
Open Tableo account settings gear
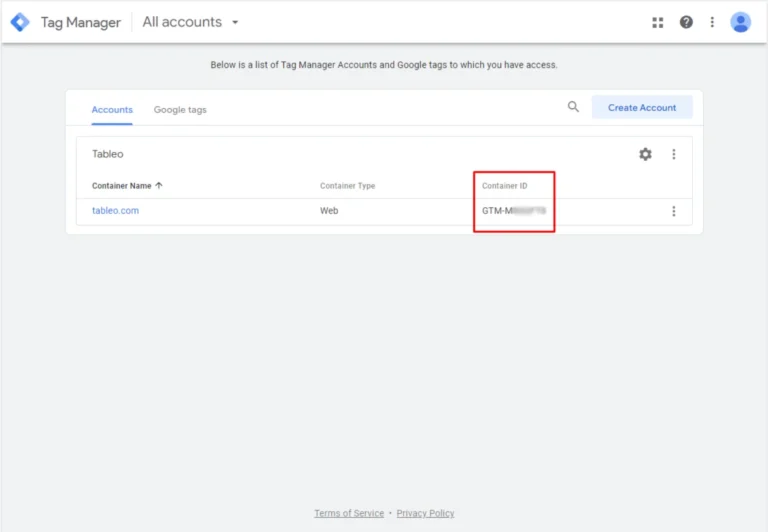pyautogui.click(x=645, y=154)
